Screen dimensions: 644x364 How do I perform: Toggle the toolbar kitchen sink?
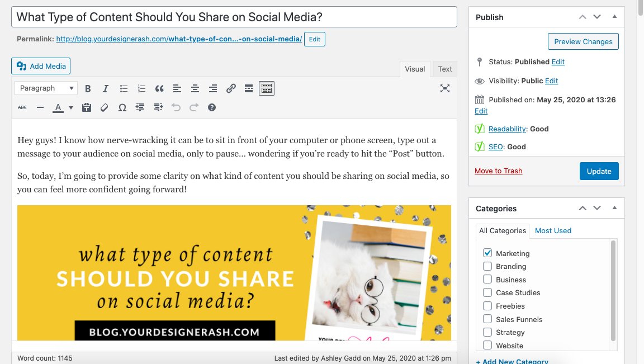(x=267, y=88)
